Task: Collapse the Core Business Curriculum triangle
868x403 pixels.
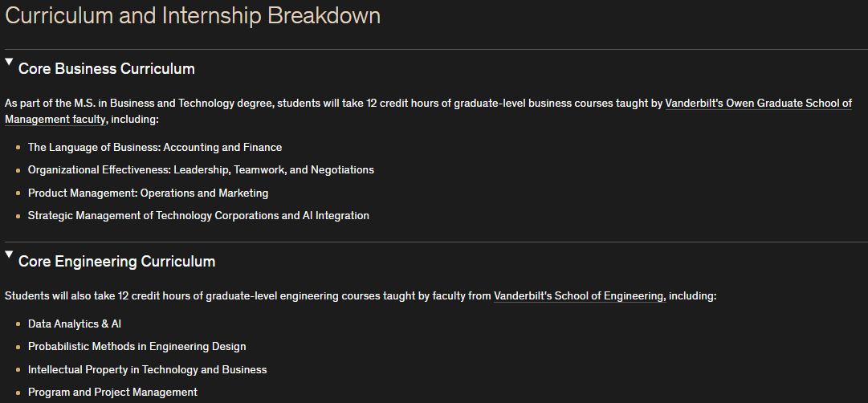Action: click(x=9, y=62)
